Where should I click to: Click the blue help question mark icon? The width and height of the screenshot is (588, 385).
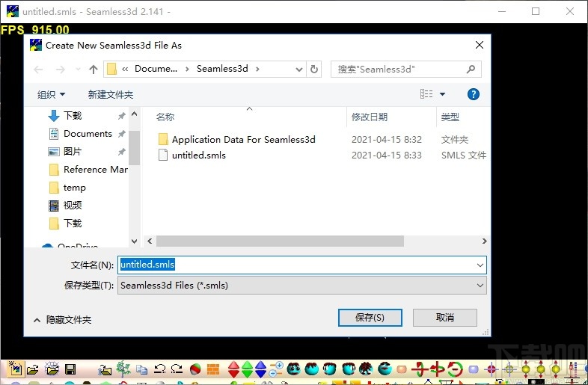(474, 94)
